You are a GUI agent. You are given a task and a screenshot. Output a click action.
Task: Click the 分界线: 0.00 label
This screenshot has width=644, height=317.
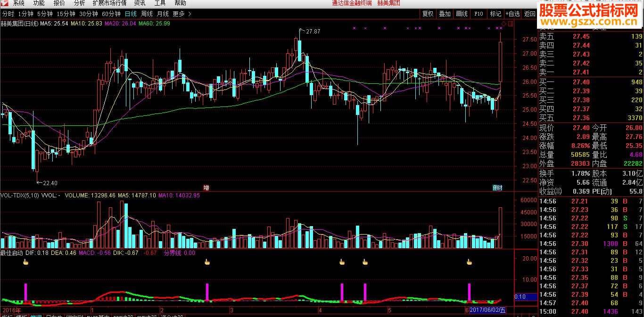tap(179, 253)
